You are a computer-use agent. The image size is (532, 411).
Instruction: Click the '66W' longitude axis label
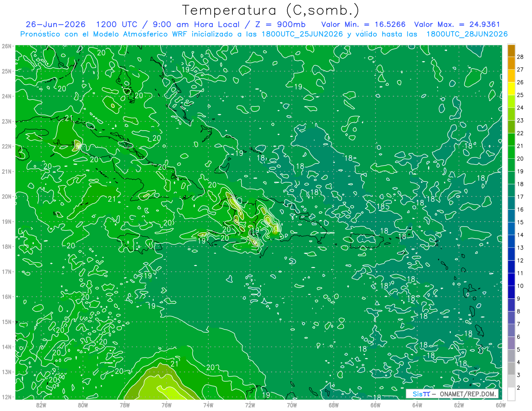[x=376, y=404]
